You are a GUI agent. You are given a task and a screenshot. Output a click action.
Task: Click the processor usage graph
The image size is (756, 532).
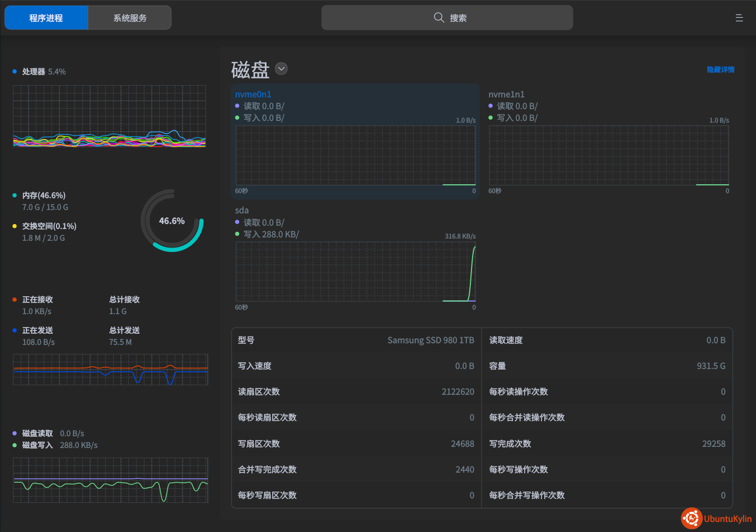109,116
